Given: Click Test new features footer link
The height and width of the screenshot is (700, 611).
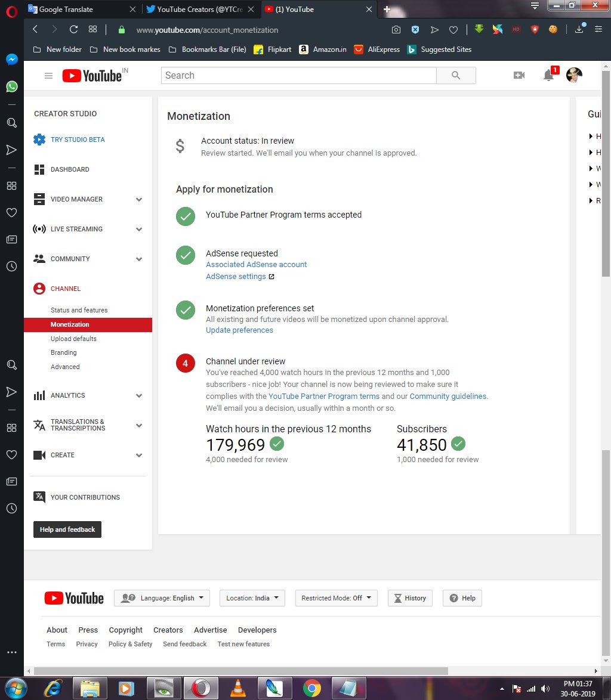Looking at the screenshot, I should 243,644.
